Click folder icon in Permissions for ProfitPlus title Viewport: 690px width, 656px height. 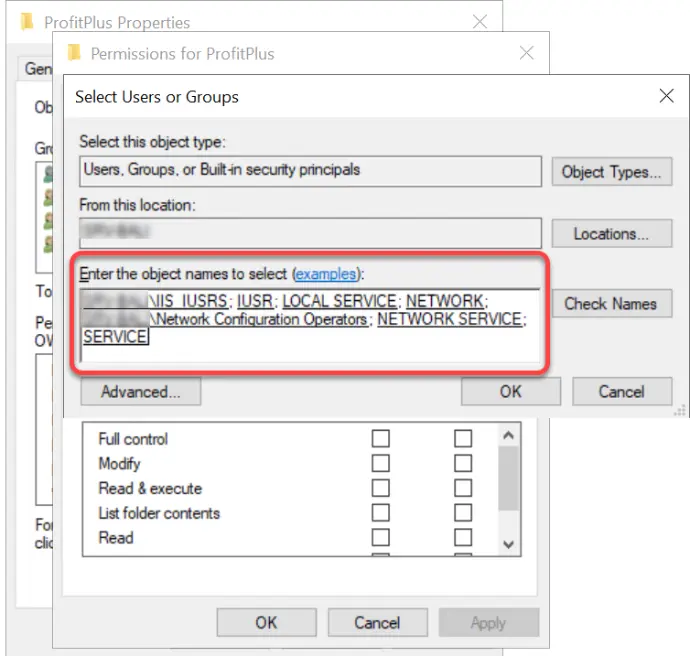[x=73, y=53]
